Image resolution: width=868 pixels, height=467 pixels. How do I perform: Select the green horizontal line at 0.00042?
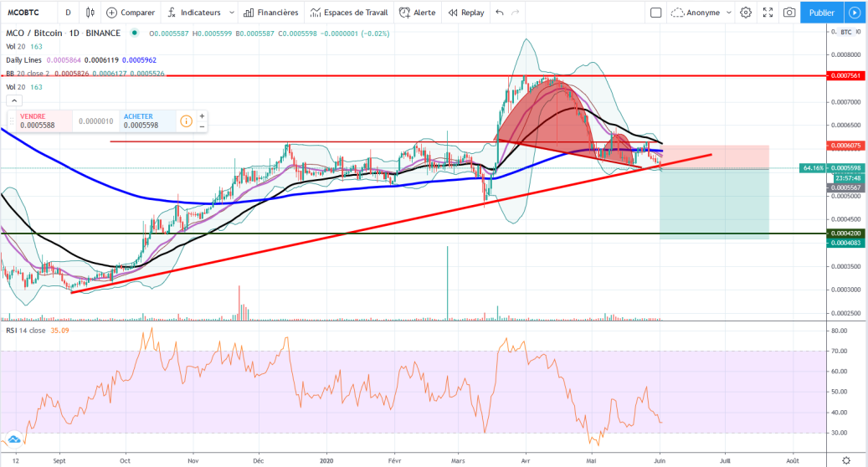coord(413,233)
